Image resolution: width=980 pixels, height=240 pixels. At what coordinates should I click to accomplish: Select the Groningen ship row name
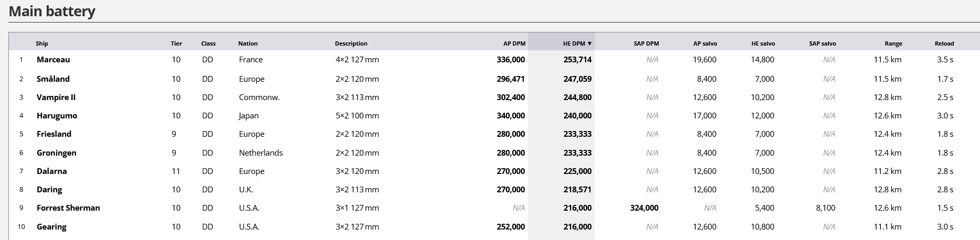click(57, 153)
